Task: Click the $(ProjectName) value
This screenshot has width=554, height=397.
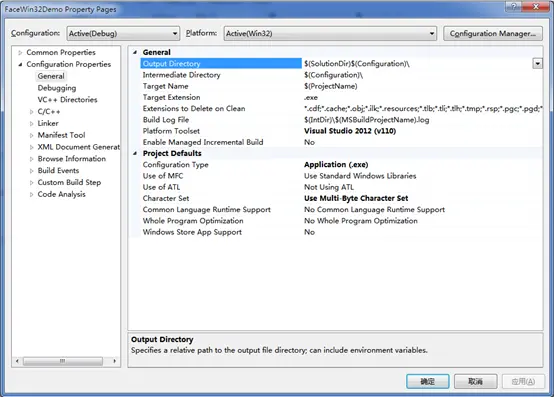Action: click(331, 86)
